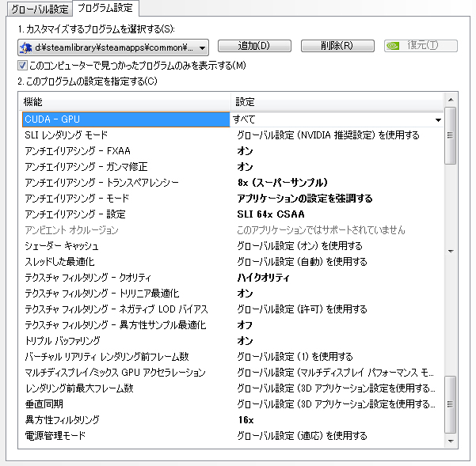Click the グローバル設定 (1) を使用する value

click(x=295, y=357)
